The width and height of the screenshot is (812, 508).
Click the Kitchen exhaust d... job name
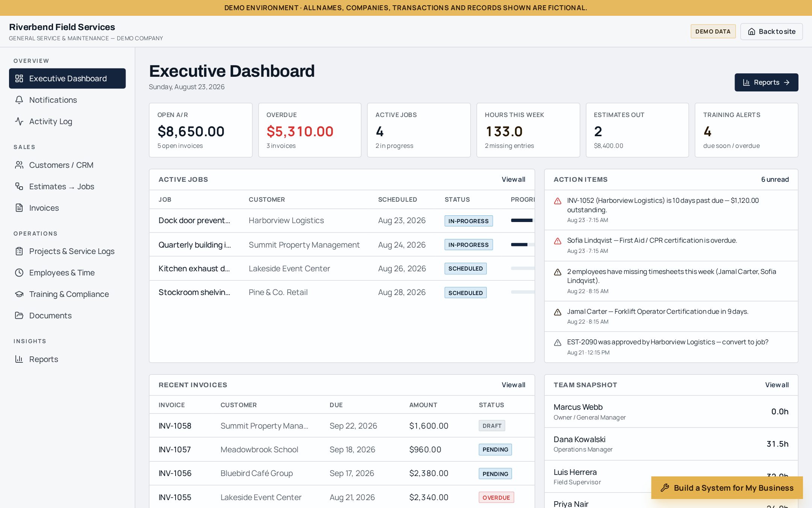(x=194, y=268)
